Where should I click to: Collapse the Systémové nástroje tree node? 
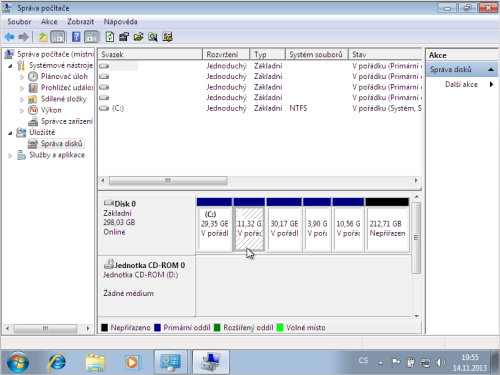pyautogui.click(x=10, y=66)
